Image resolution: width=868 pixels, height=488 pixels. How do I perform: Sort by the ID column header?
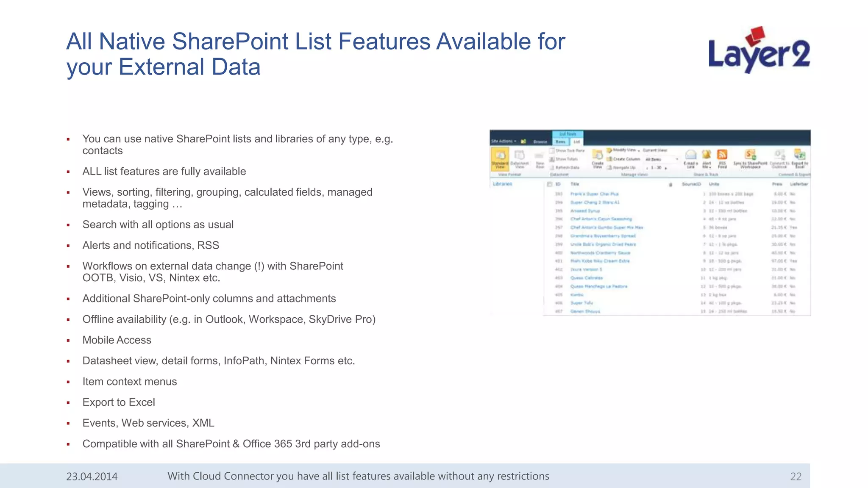click(x=558, y=184)
